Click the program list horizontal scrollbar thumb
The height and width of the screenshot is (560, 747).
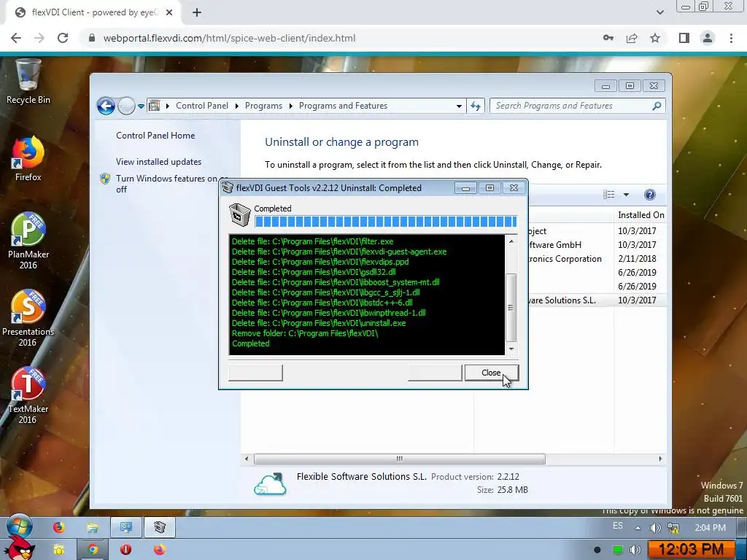pyautogui.click(x=400, y=459)
